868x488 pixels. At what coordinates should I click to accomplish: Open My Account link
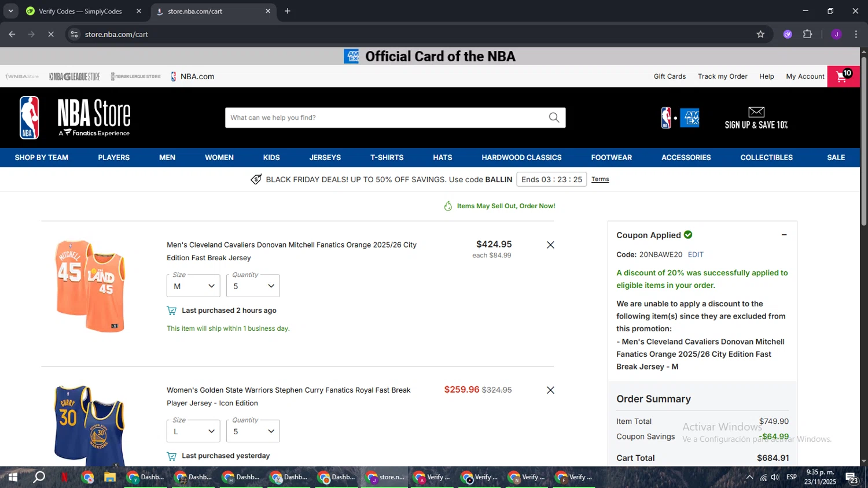click(805, 76)
